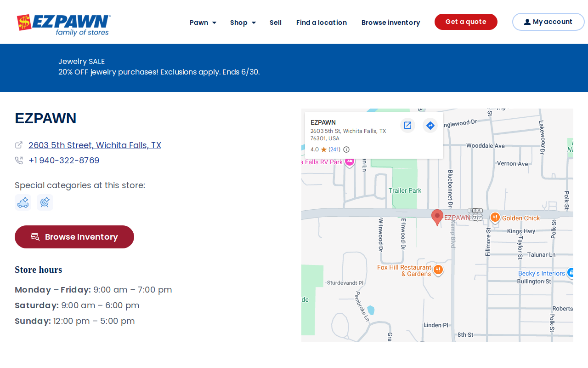Call the store phone number link
This screenshot has width=588, height=368.
[x=64, y=161]
